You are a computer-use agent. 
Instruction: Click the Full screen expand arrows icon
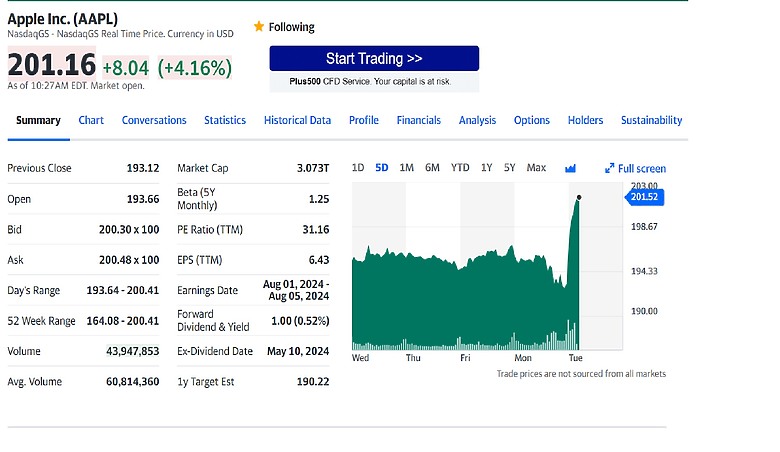pos(609,169)
